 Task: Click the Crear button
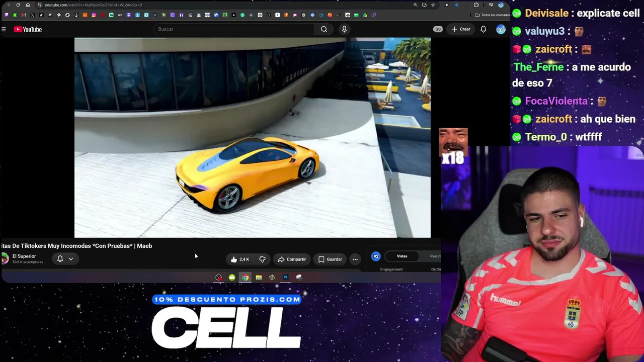coord(461,29)
